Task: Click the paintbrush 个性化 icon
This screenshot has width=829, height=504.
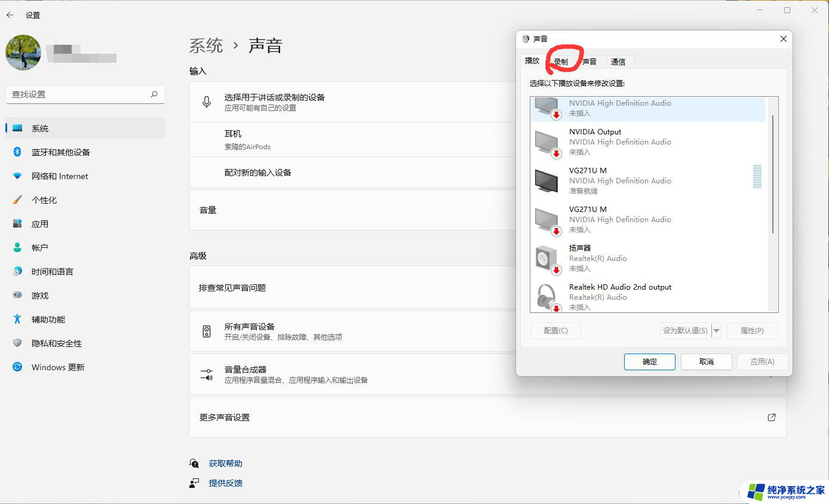Action: [x=17, y=200]
